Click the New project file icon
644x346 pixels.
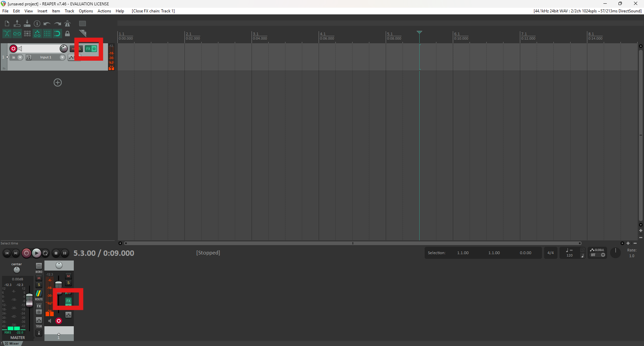point(7,23)
